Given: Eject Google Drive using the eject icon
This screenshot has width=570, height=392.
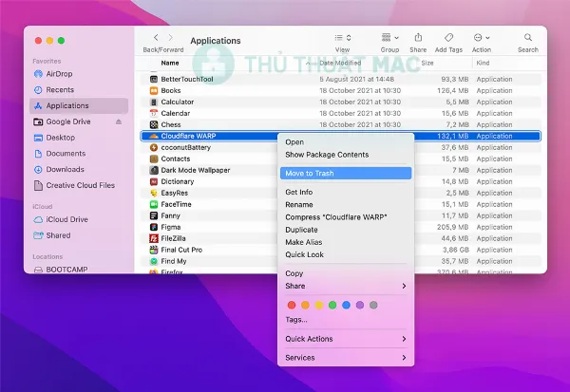Looking at the screenshot, I should coord(119,121).
